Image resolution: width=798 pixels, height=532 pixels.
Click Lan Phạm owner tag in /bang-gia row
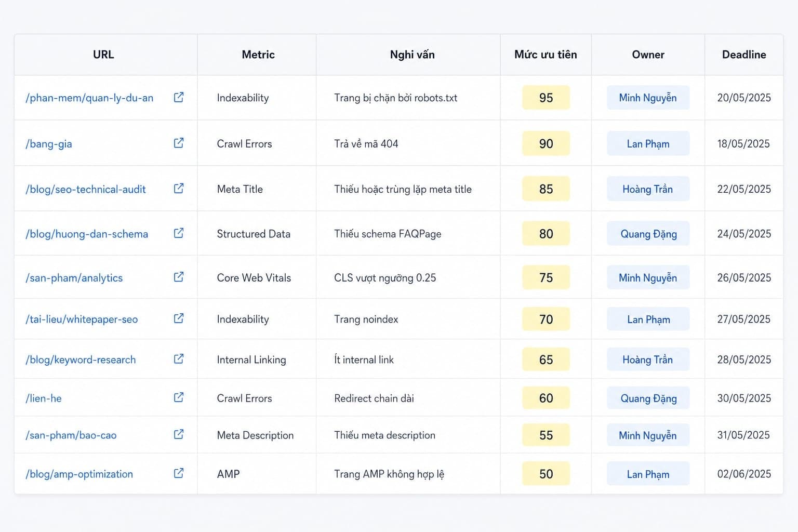648,143
